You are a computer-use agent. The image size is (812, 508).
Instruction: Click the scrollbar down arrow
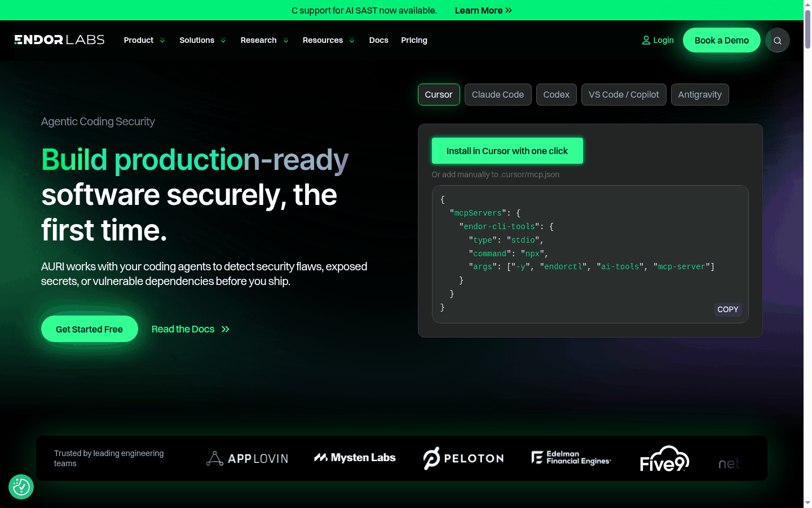tap(807, 502)
